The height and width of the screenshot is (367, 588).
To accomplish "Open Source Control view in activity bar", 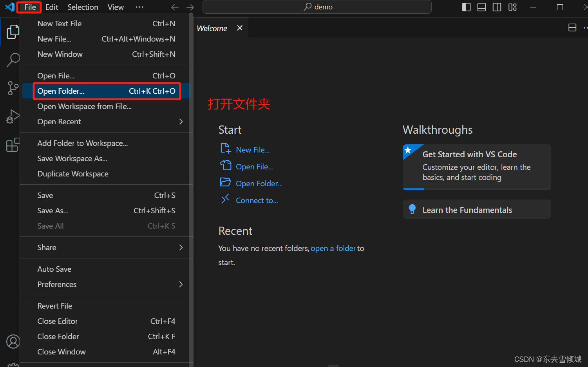I will point(13,88).
